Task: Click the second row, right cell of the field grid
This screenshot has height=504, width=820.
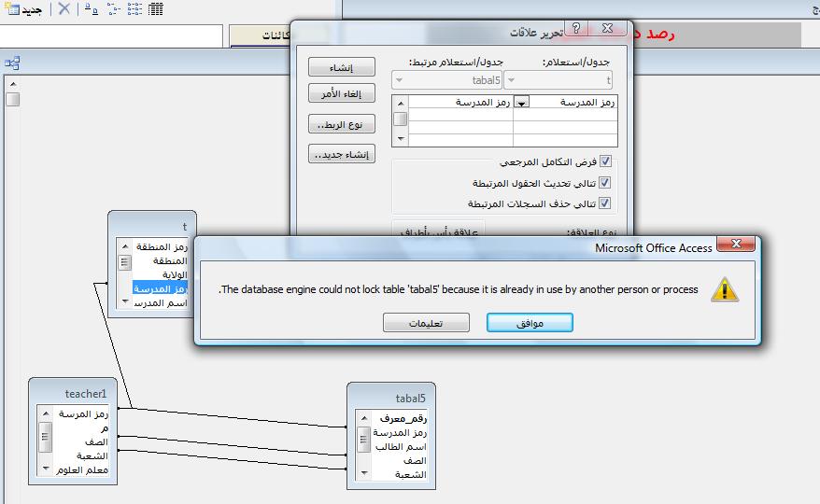Action: 565,115
